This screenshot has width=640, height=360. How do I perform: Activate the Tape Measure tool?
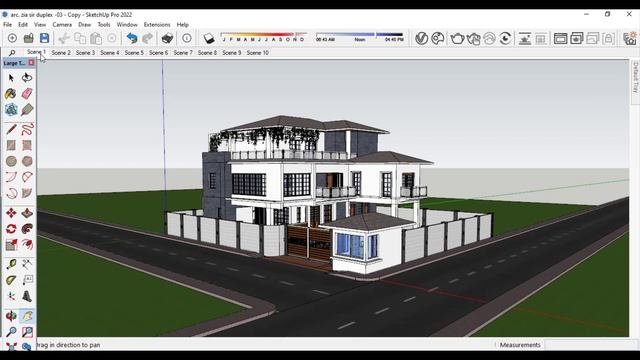(x=11, y=264)
